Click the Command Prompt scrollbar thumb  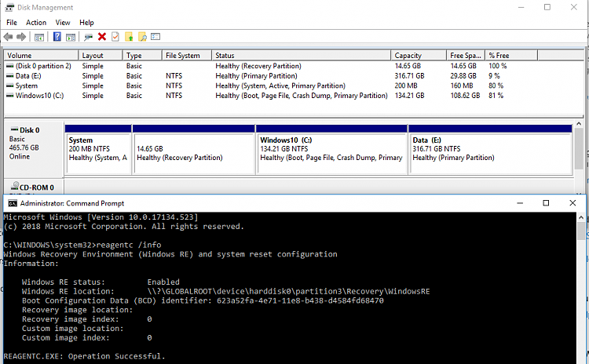tap(580, 231)
